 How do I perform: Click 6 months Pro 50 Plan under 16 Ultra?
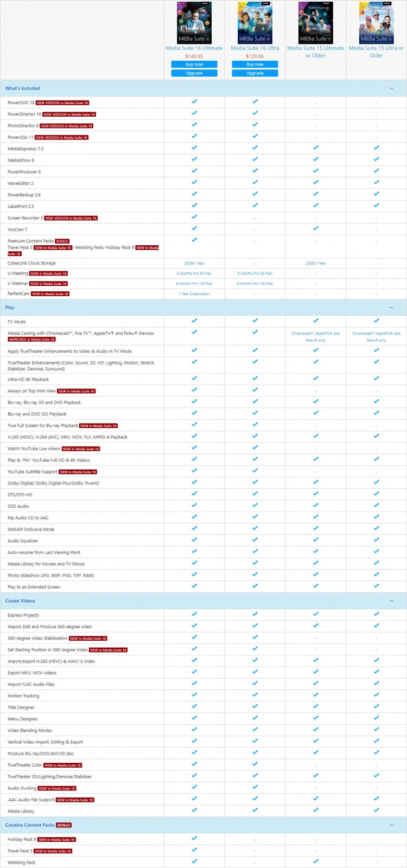click(x=255, y=274)
